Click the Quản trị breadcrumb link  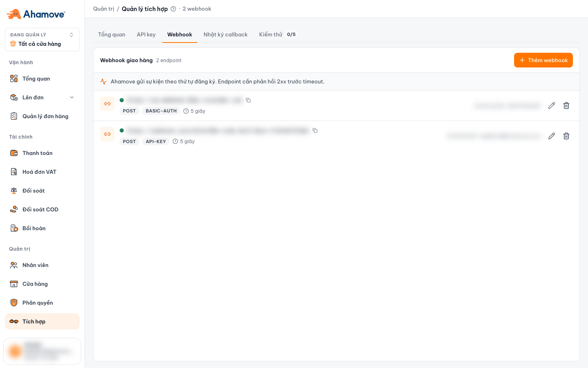pyautogui.click(x=104, y=9)
